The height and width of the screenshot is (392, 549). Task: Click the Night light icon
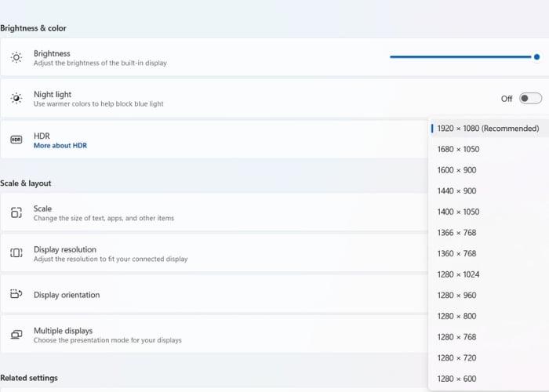tap(16, 99)
